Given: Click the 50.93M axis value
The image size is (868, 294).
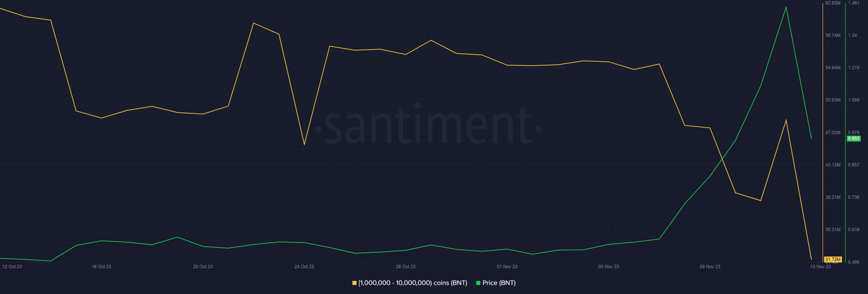Looking at the screenshot, I should [833, 100].
